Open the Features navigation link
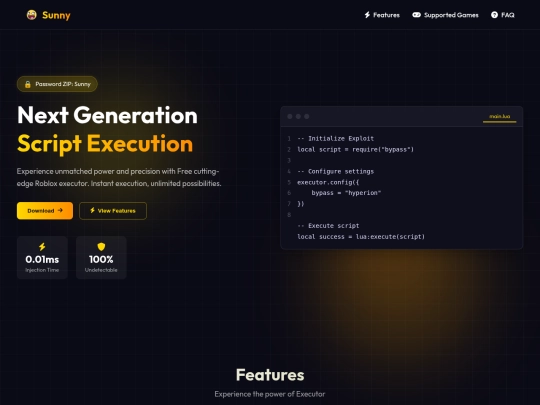 [382, 15]
